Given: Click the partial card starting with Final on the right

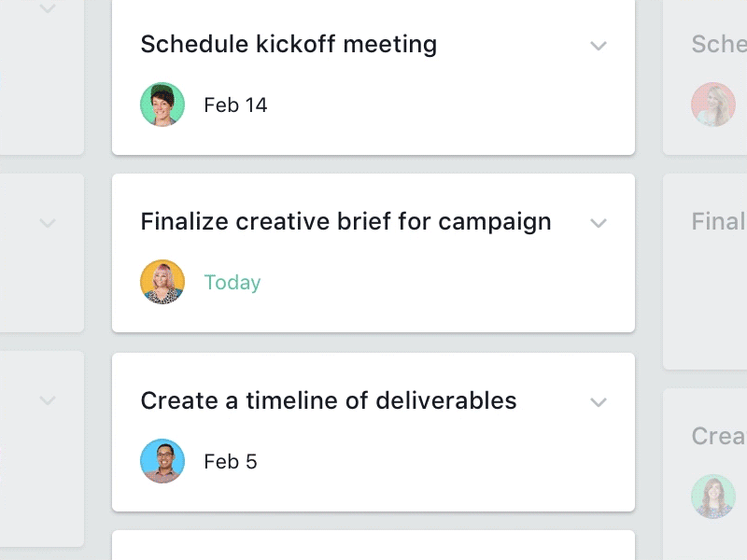Looking at the screenshot, I should point(717,222).
